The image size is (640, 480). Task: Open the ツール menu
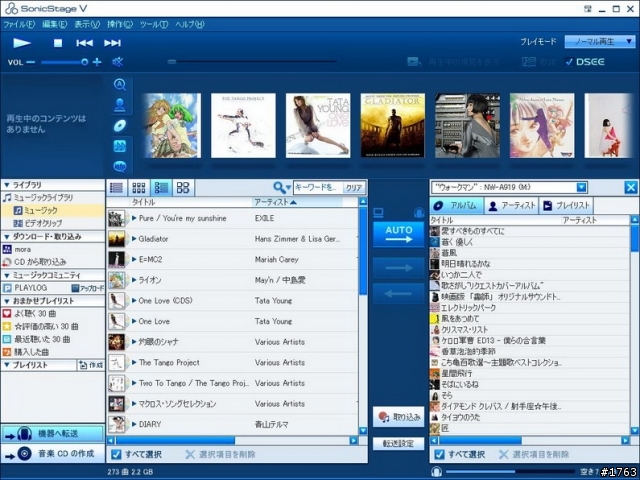tap(154, 24)
